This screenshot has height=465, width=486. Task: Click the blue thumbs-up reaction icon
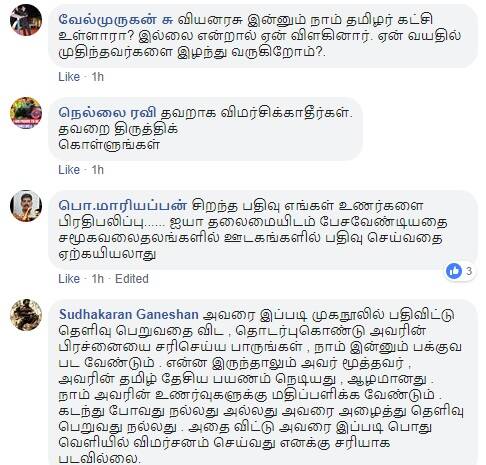(454, 271)
